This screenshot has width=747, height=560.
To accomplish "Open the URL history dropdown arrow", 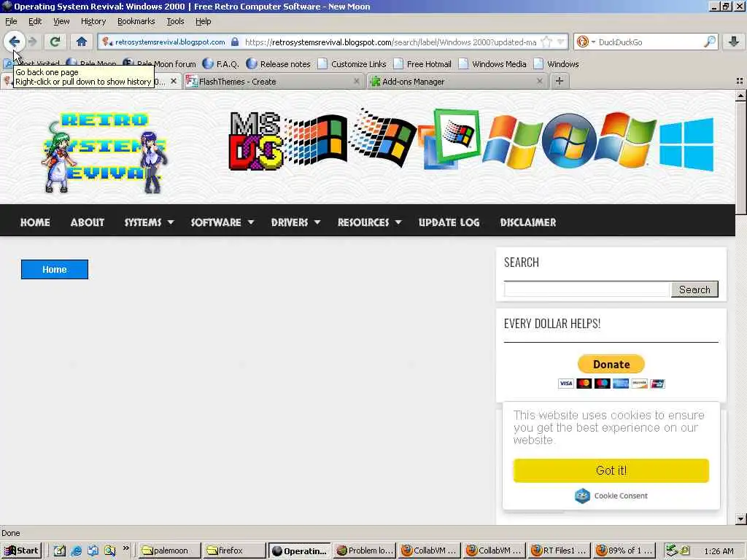I will (561, 42).
